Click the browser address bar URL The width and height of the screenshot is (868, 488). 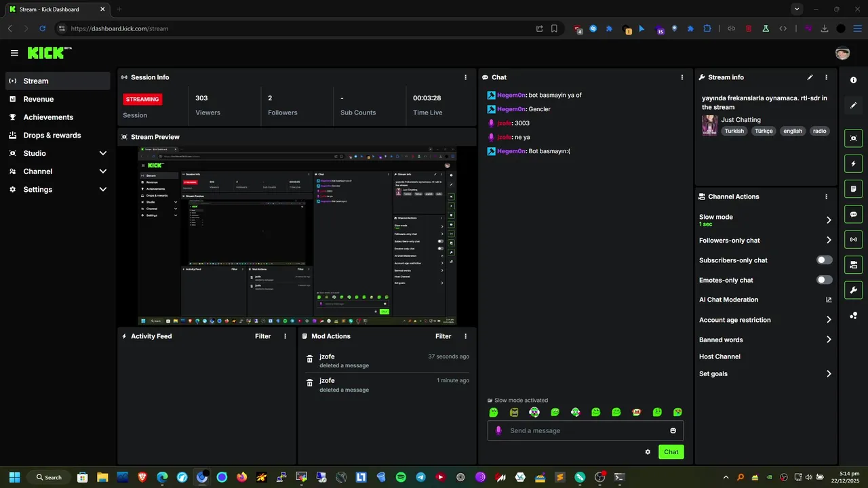(119, 28)
